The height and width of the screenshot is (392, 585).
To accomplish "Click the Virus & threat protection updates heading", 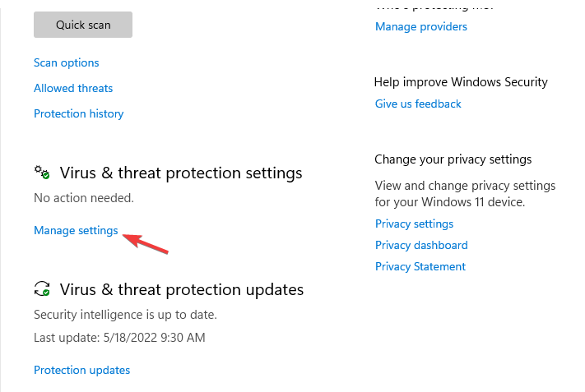I will point(182,289).
